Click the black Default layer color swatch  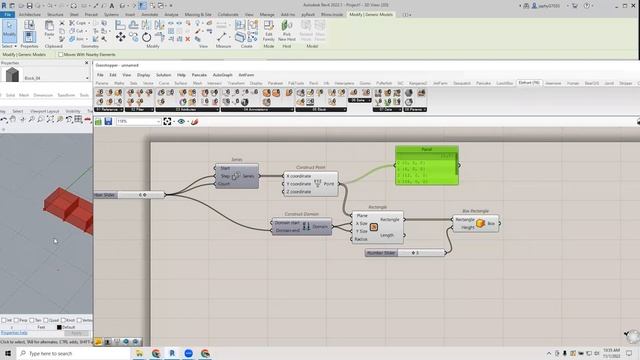(59, 327)
